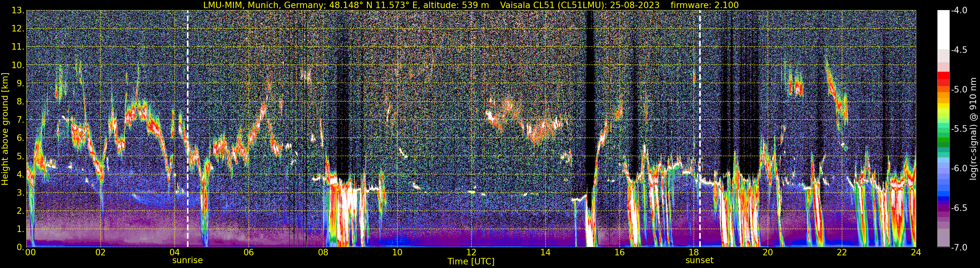The image size is (980, 268).
Task: Click the '0.' height axis tick label
Action: [20, 247]
